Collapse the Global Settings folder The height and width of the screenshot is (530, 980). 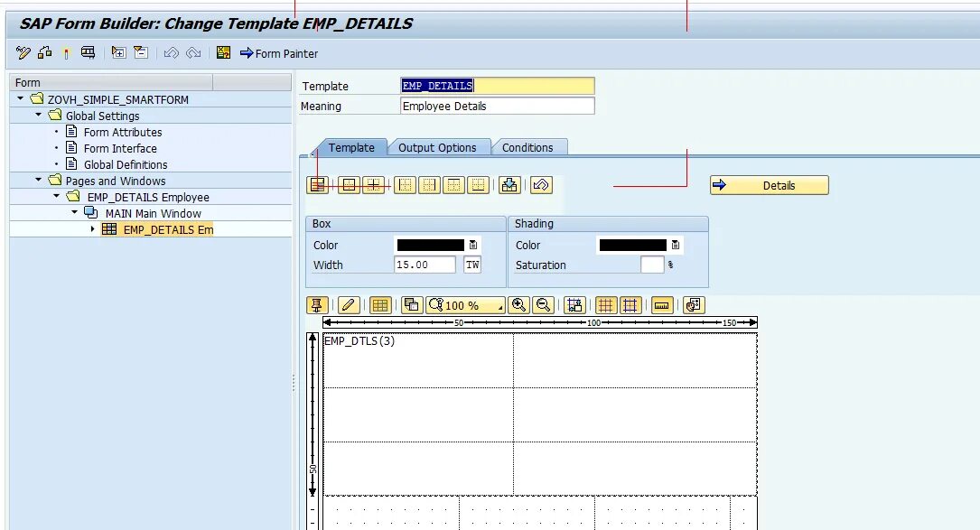[38, 115]
